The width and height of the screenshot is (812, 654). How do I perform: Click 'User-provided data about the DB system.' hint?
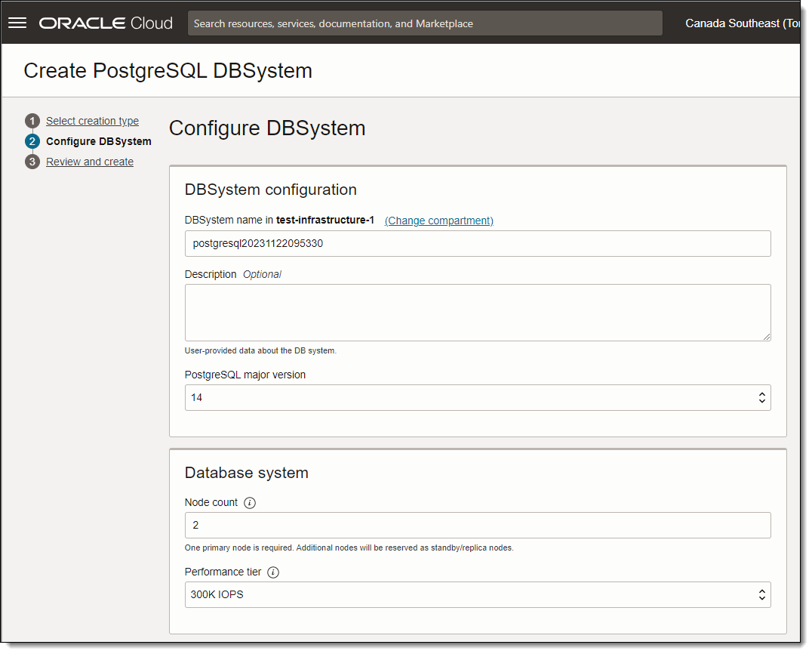coord(260,351)
